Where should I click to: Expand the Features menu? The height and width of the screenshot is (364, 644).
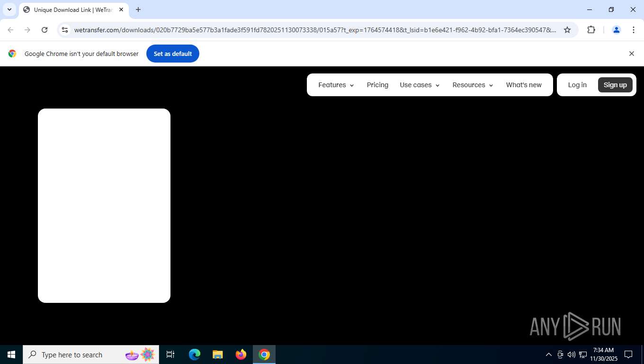click(x=336, y=85)
